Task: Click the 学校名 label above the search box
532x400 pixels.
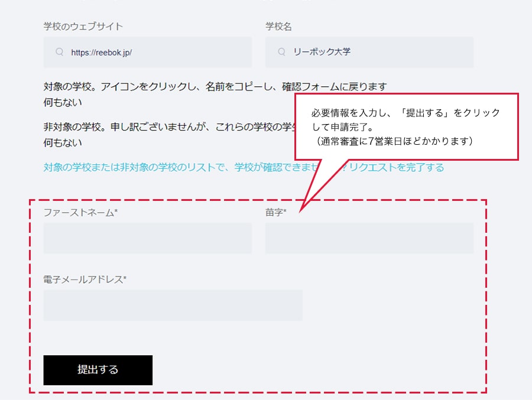Action: pyautogui.click(x=278, y=27)
